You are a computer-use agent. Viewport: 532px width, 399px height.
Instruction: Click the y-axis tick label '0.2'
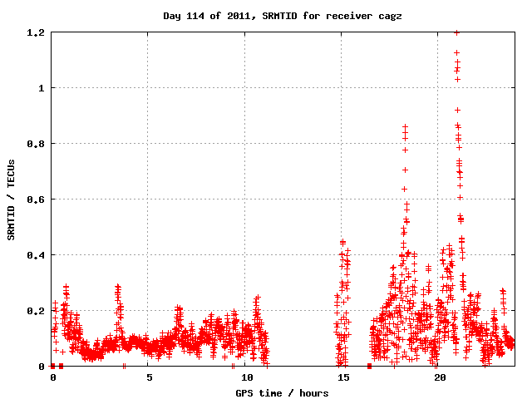34,311
